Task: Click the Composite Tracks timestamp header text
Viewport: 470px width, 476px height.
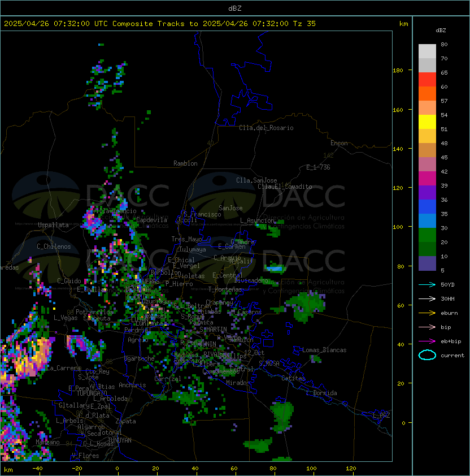Action: click(160, 24)
